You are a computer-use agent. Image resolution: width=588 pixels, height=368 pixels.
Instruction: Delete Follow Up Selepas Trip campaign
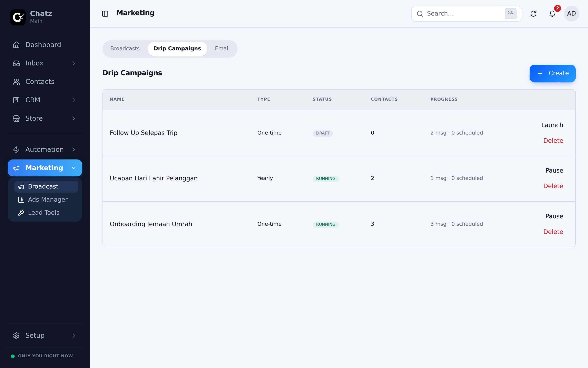tap(553, 141)
